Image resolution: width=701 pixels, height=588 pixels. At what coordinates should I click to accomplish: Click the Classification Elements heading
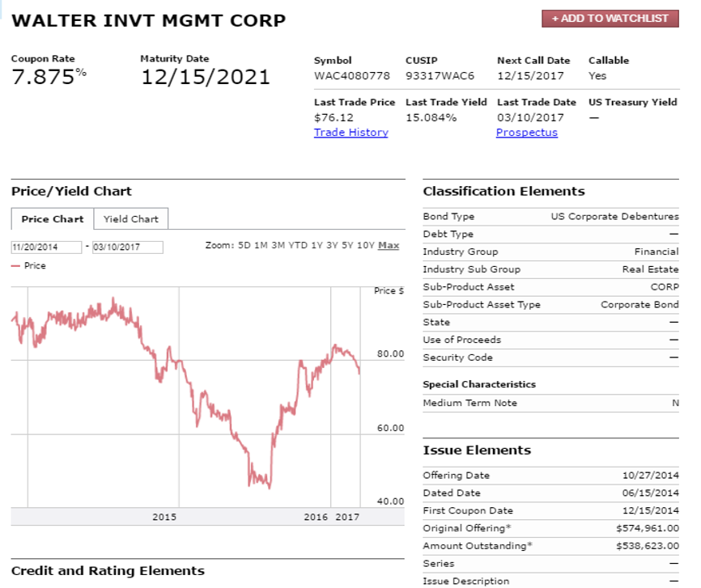[x=503, y=191]
